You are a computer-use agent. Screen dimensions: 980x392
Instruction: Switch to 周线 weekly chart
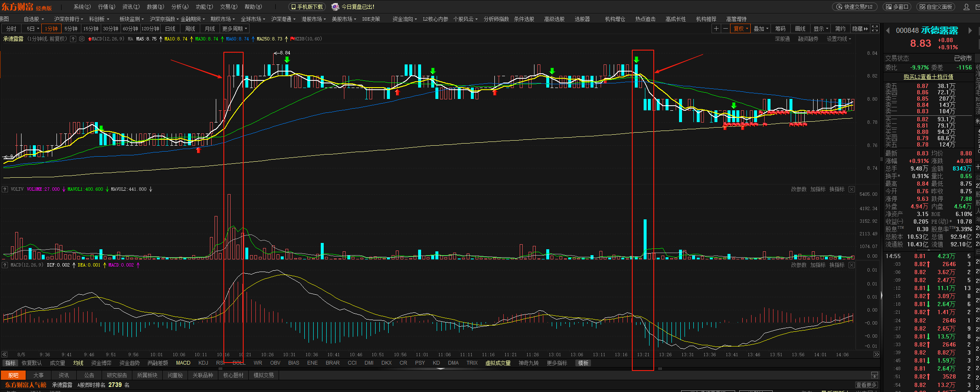190,29
